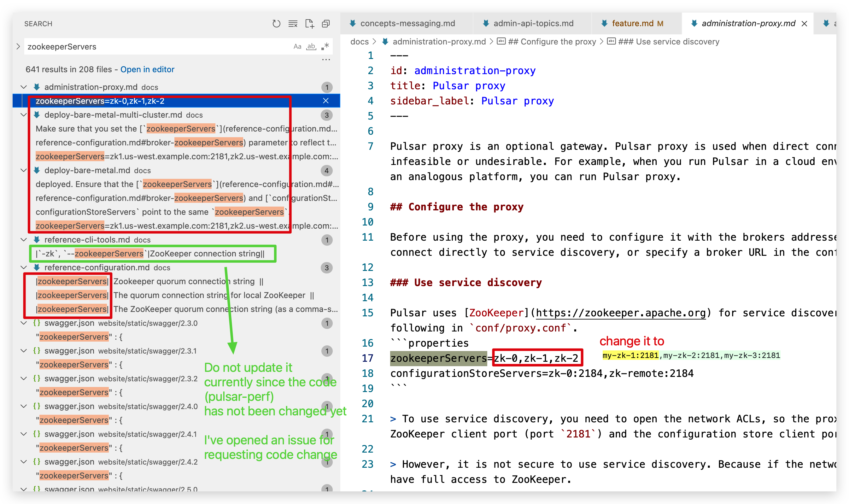Switch to concepts-messaging.md tab

tap(407, 23)
